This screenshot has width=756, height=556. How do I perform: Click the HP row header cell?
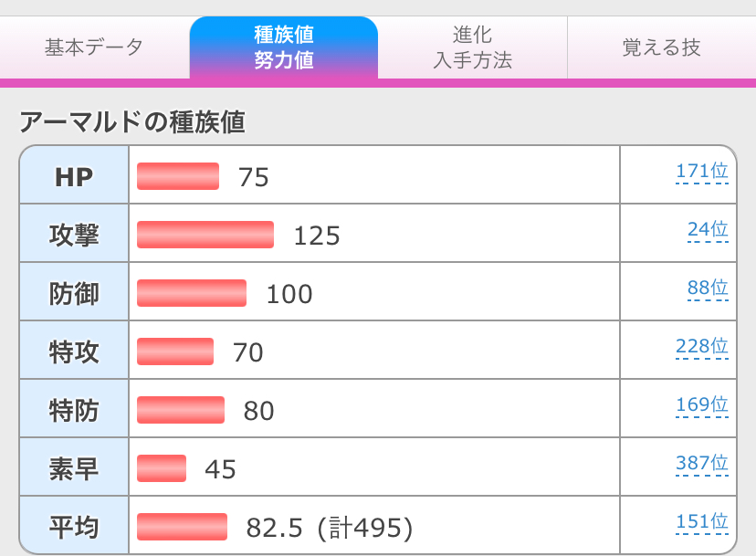tap(74, 176)
